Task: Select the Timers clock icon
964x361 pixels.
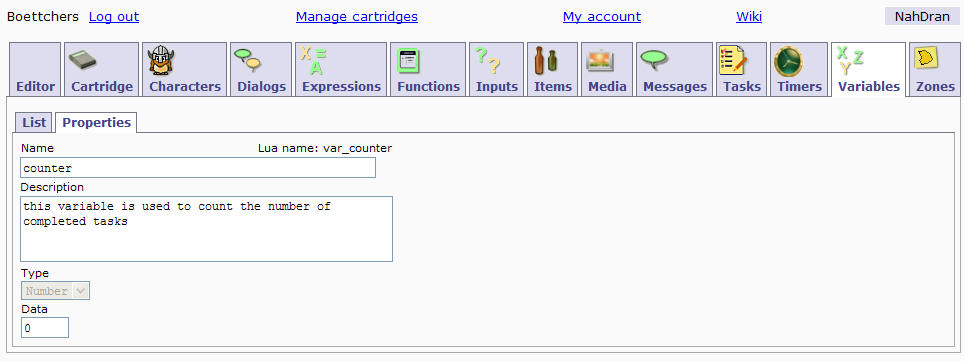Action: point(788,61)
